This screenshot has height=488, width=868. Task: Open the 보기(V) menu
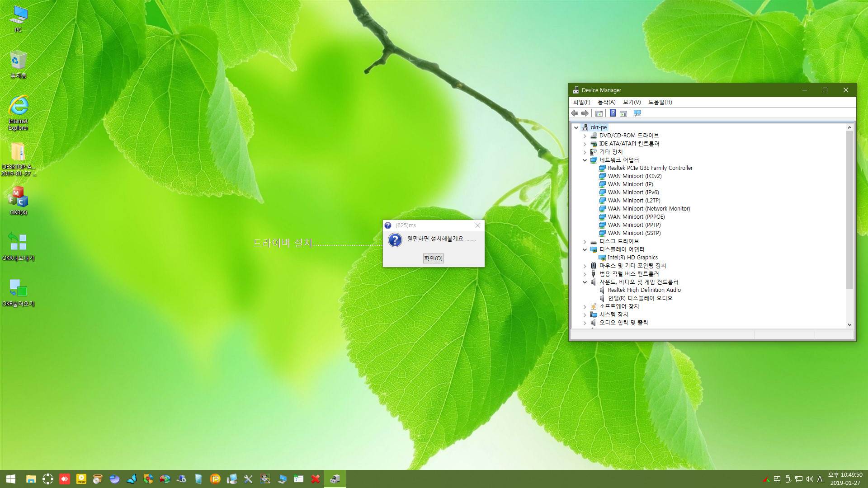pyautogui.click(x=632, y=102)
